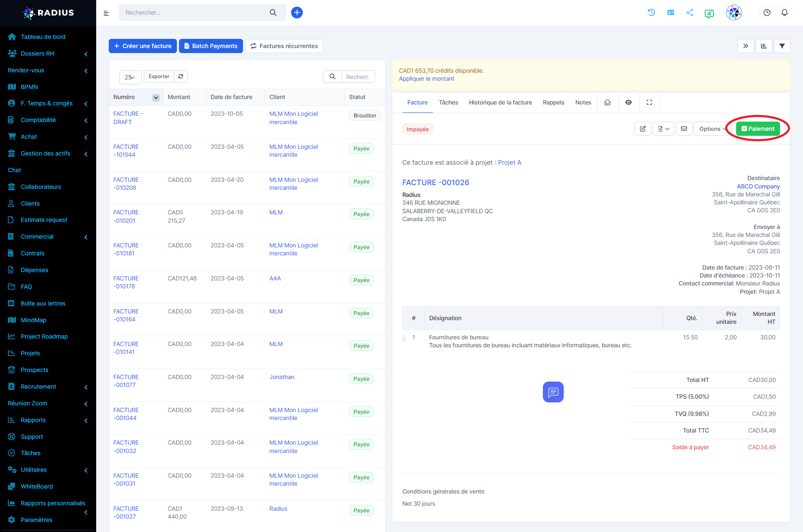Screen dimensions: 803x532
Task: Open Paramètres in the sidebar
Action: (36, 520)
